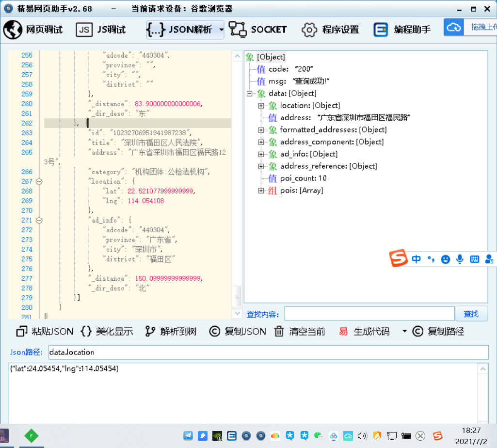Click the 复制路径 button
This screenshot has width=497, height=448.
pyautogui.click(x=438, y=332)
